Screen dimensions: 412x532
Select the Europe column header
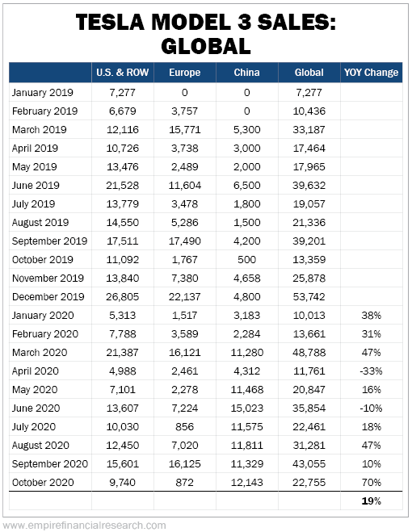(185, 73)
